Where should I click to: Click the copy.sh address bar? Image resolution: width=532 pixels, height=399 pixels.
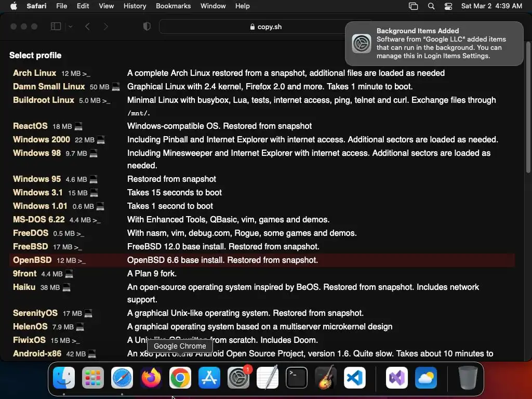tap(265, 26)
